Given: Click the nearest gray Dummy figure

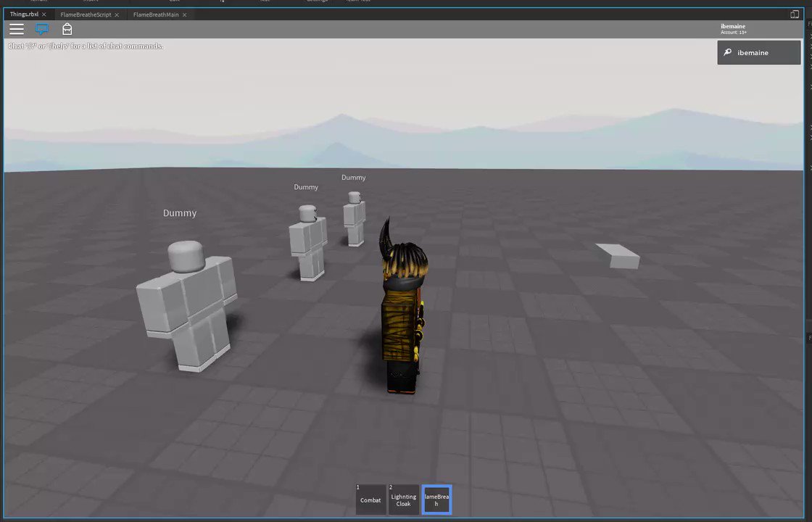Looking at the screenshot, I should pos(187,306).
